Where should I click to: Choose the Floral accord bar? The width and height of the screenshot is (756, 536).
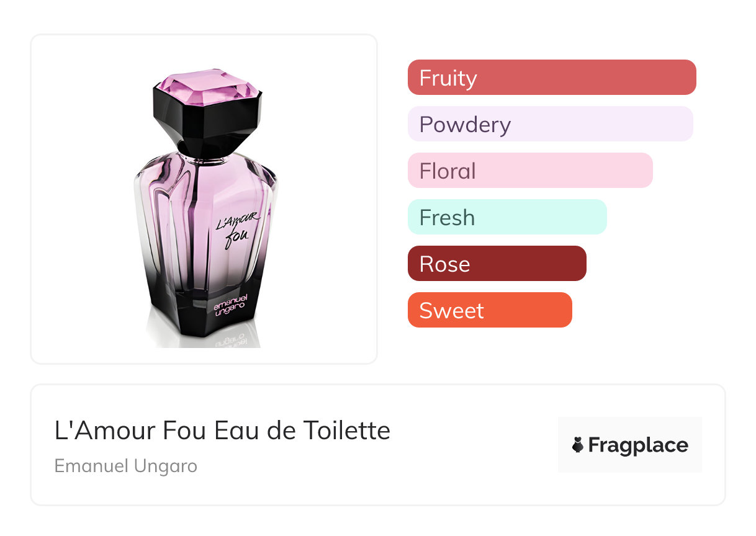(530, 171)
